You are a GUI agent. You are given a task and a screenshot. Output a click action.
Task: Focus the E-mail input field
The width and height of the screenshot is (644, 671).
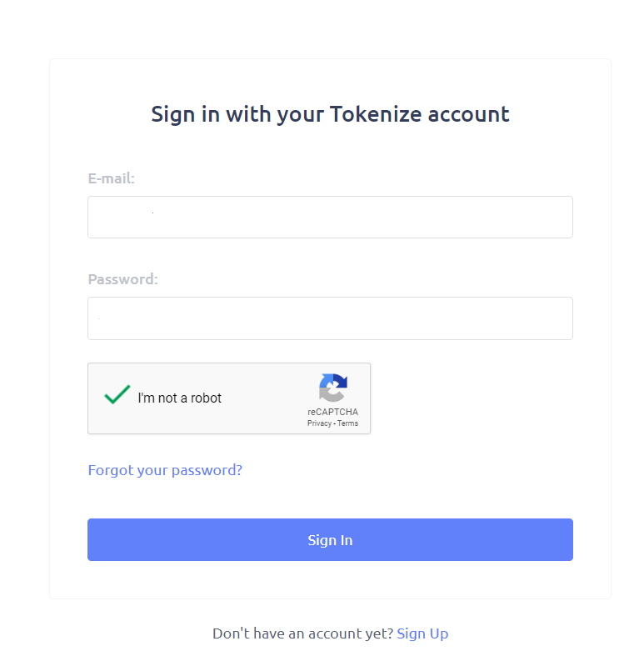(x=330, y=217)
